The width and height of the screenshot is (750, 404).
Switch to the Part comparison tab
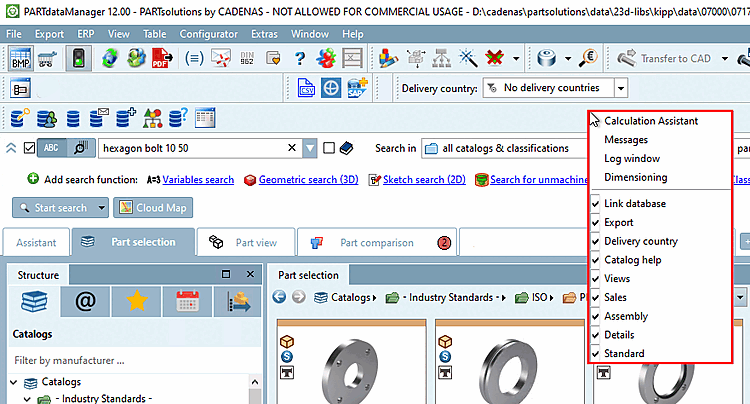377,242
